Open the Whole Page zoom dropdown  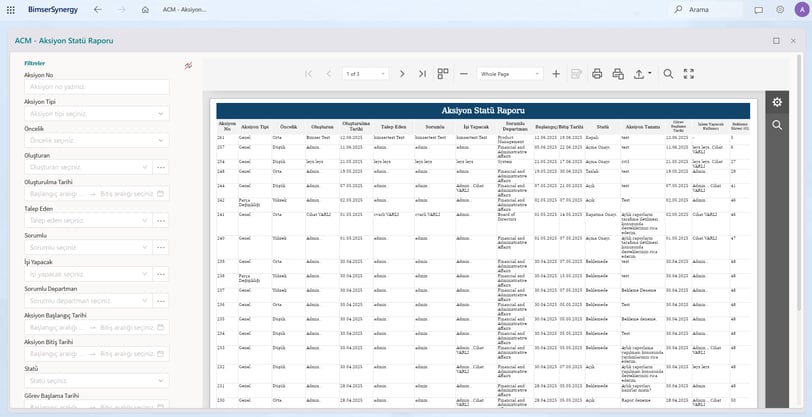point(510,74)
